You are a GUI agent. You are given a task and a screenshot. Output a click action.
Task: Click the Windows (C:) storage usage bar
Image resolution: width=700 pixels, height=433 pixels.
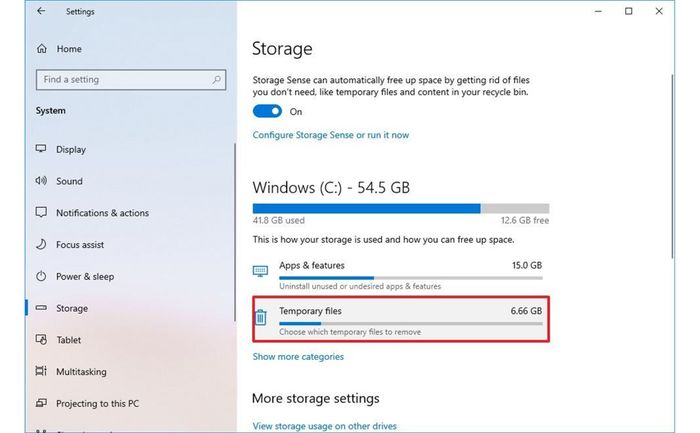(401, 208)
